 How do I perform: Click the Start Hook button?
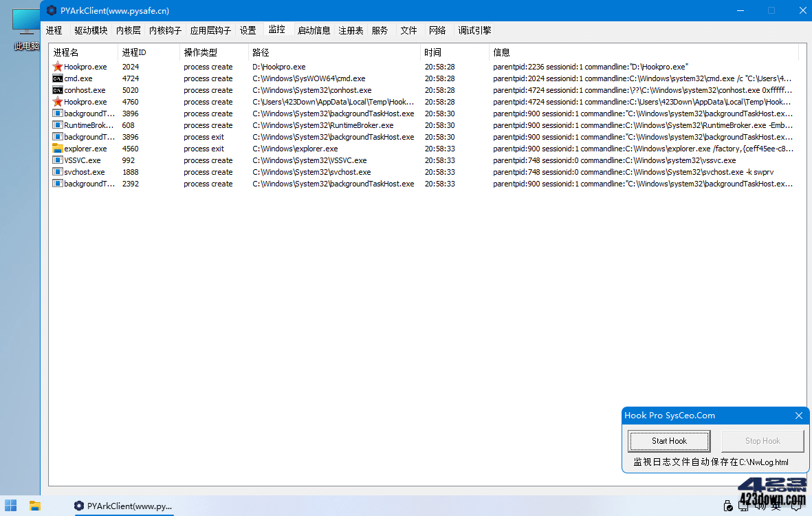668,440
